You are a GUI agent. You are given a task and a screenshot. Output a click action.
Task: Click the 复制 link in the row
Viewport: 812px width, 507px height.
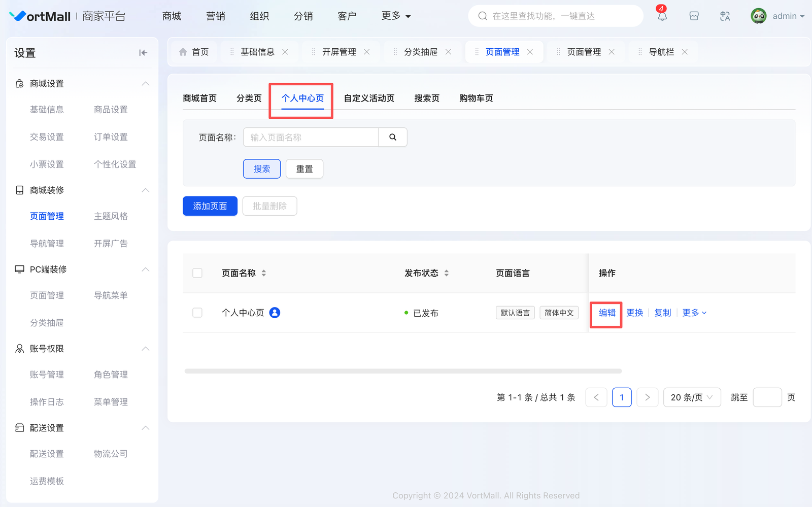(662, 313)
